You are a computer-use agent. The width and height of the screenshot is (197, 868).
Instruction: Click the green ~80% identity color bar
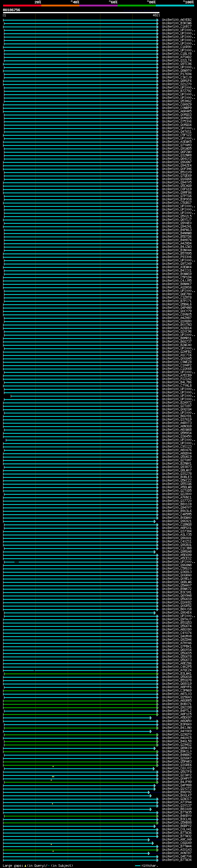tap(137, 6)
